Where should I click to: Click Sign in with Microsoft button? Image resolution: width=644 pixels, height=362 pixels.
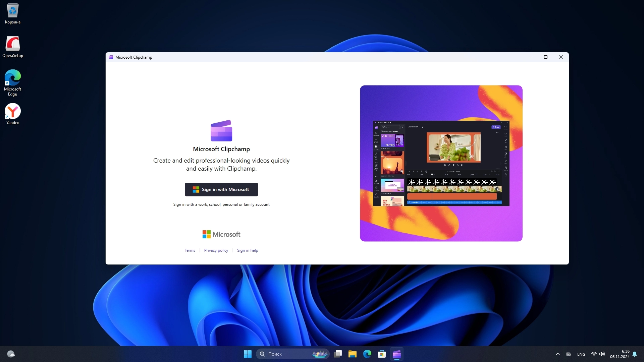[x=221, y=189]
